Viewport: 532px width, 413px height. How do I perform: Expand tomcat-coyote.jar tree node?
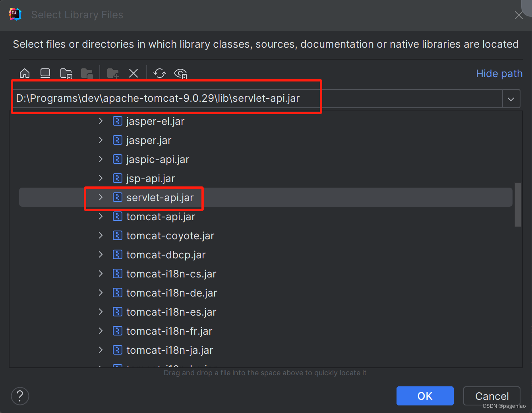101,235
